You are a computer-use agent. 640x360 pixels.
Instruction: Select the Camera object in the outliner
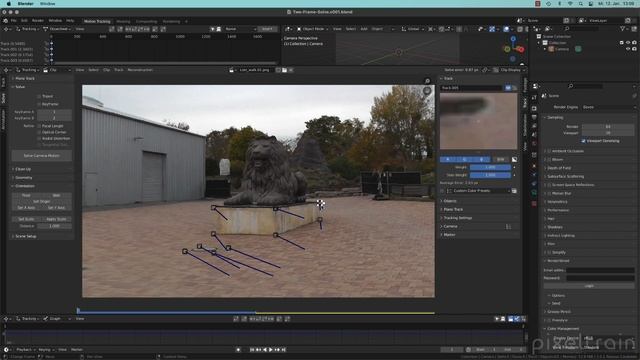[x=562, y=49]
